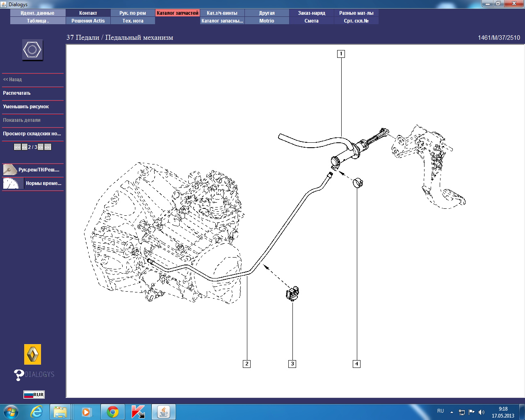Click clip part illustration above callout 3
This screenshot has height=420, width=525.
[x=292, y=293]
